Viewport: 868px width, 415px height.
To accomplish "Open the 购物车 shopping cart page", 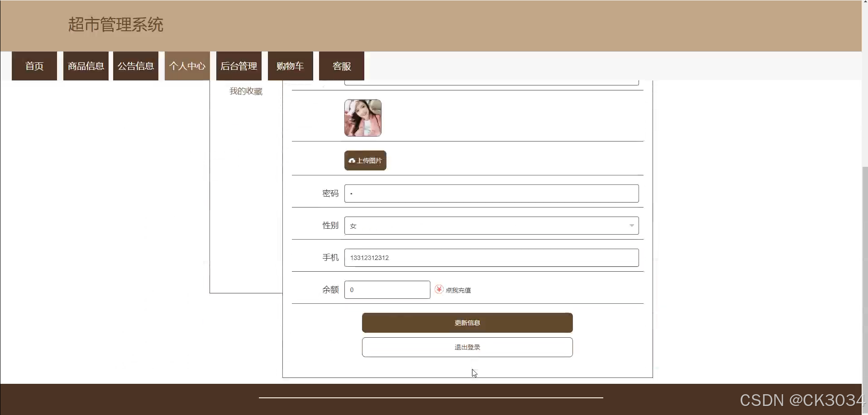I will pyautogui.click(x=290, y=66).
